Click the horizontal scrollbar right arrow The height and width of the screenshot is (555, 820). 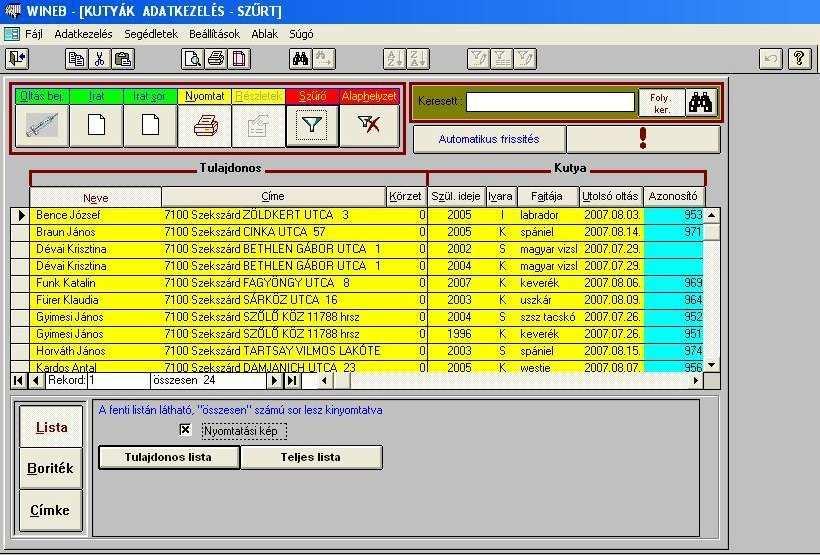pyautogui.click(x=696, y=381)
